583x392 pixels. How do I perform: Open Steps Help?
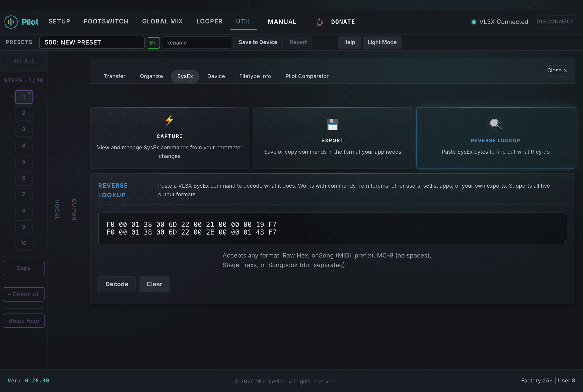[24, 321]
